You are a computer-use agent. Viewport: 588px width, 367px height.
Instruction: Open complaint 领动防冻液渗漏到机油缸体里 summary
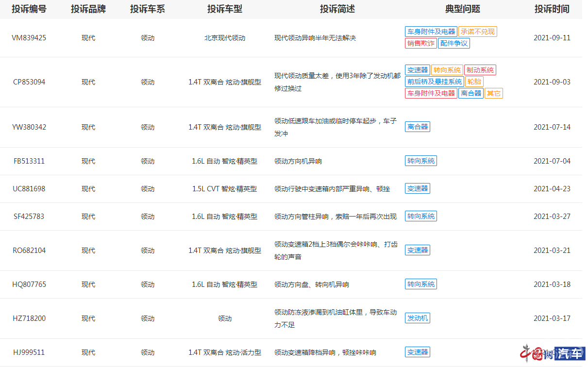coord(336,318)
